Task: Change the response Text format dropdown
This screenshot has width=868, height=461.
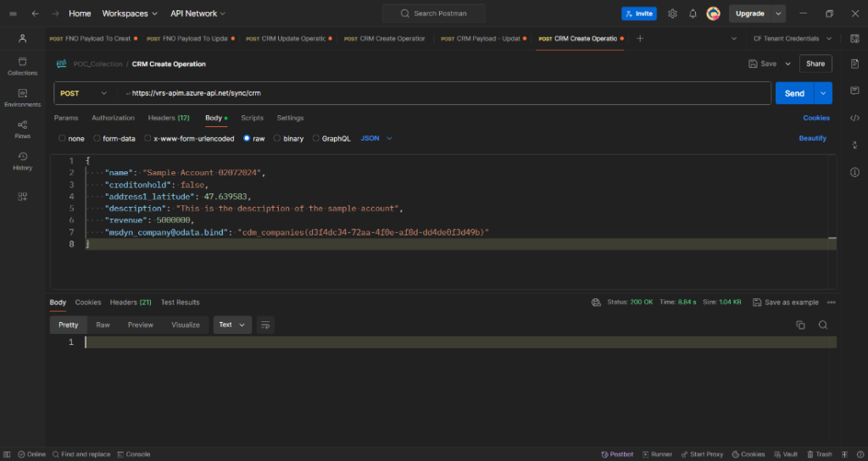Action: coord(232,325)
